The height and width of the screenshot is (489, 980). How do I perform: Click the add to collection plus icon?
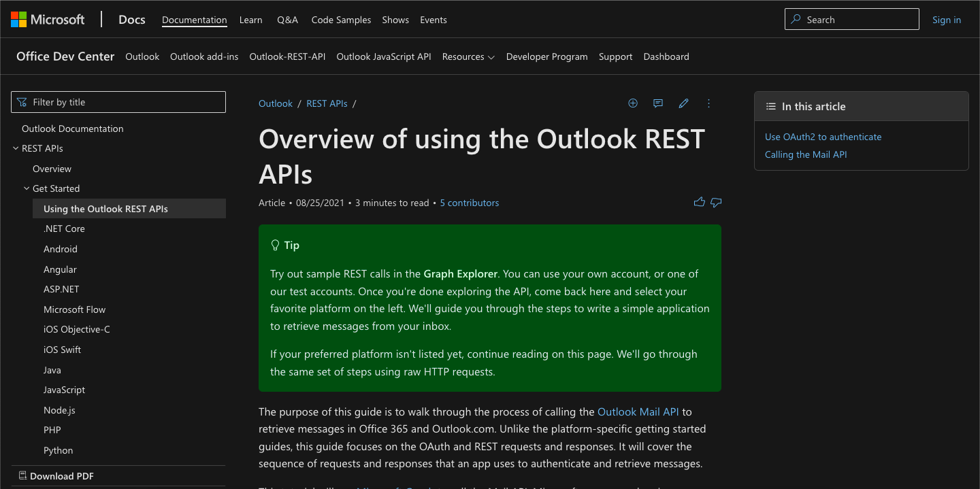pos(633,103)
